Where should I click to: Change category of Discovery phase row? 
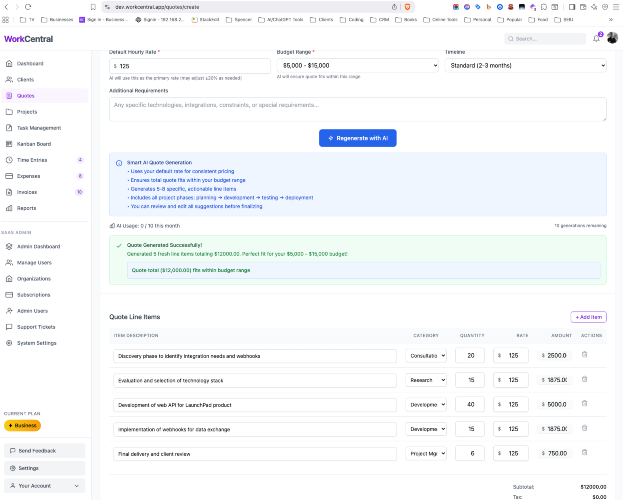point(426,355)
